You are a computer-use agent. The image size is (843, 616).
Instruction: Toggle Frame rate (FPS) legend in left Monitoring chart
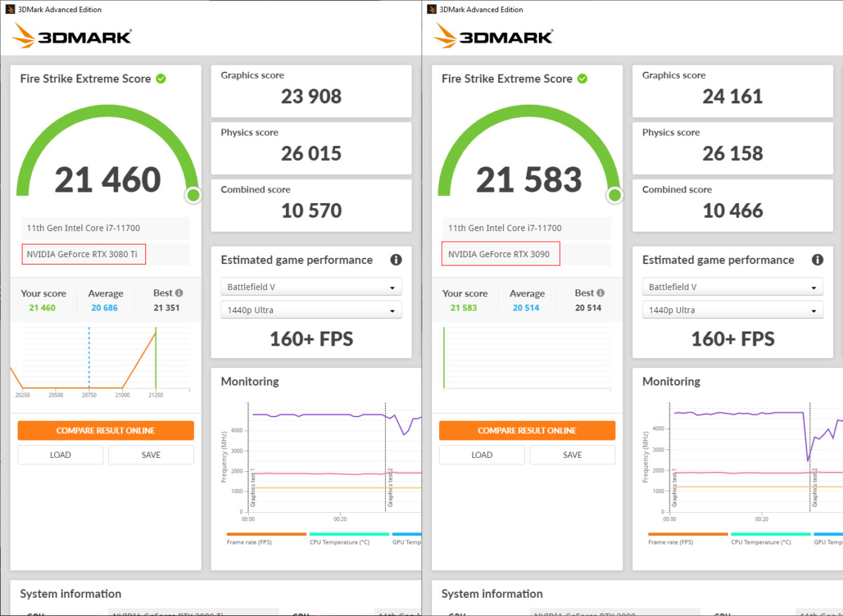[x=266, y=538]
